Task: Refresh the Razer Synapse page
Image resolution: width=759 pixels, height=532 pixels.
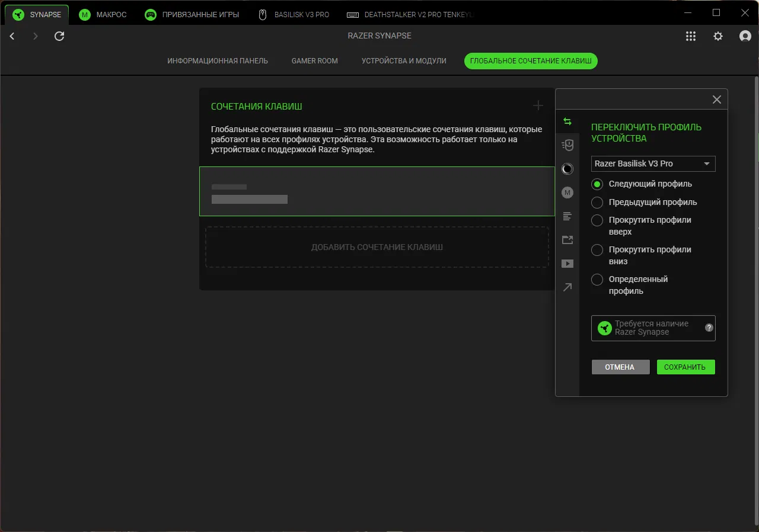Action: point(59,36)
